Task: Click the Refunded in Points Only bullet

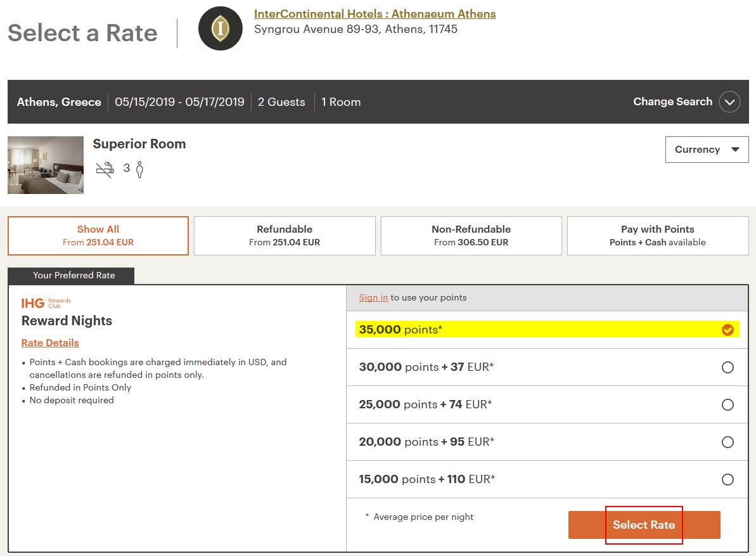Action: [80, 388]
